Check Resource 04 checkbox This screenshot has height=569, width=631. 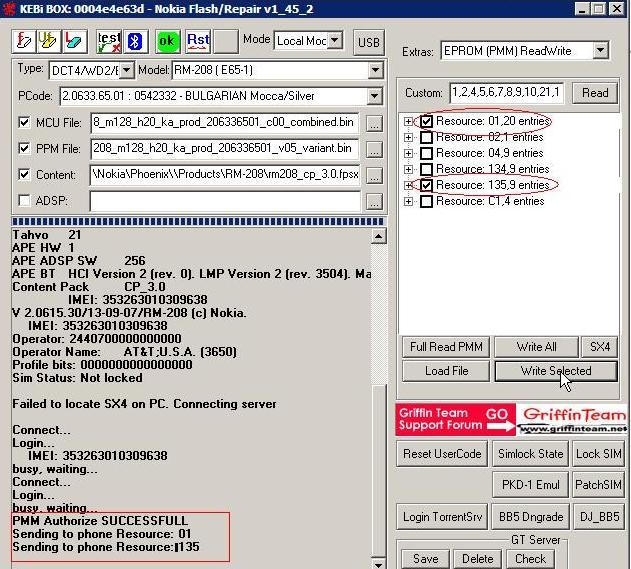pyautogui.click(x=426, y=153)
